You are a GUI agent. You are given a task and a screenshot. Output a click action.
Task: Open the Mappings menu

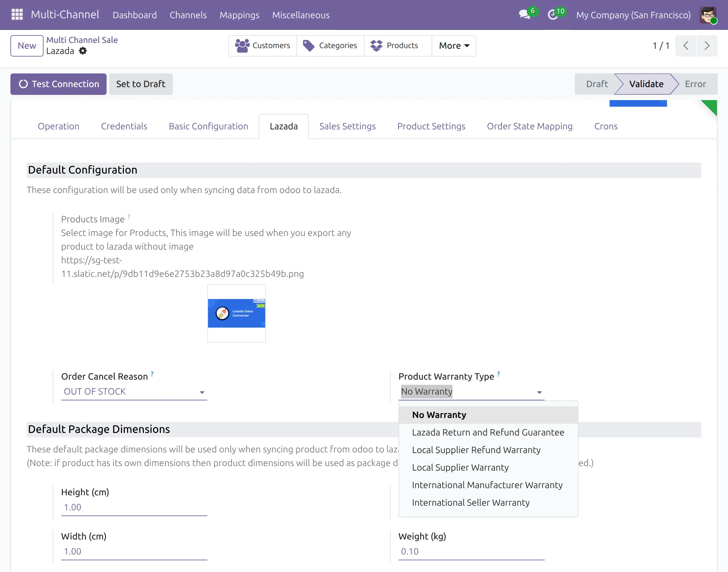240,15
